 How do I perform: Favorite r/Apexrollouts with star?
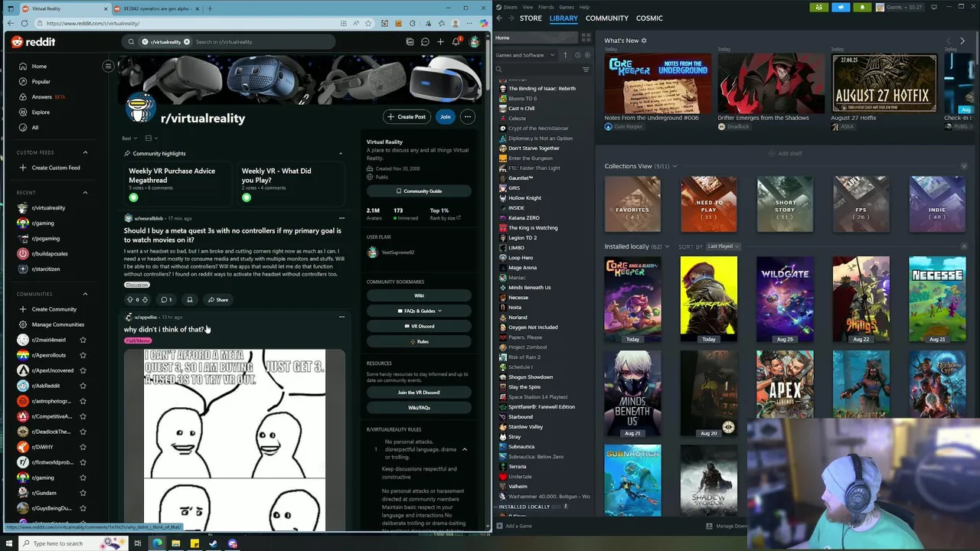pyautogui.click(x=83, y=355)
